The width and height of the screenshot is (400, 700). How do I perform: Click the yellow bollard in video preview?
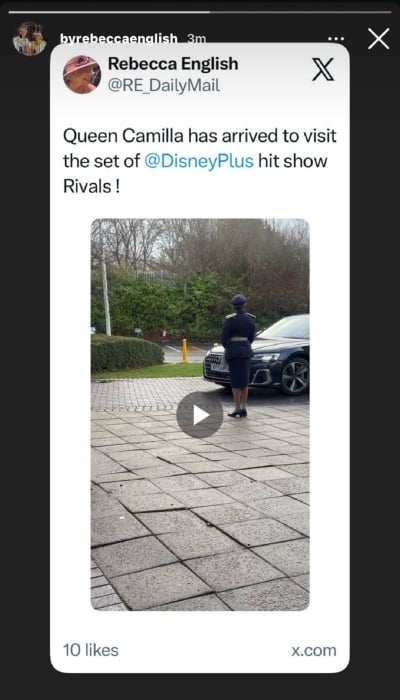184,350
